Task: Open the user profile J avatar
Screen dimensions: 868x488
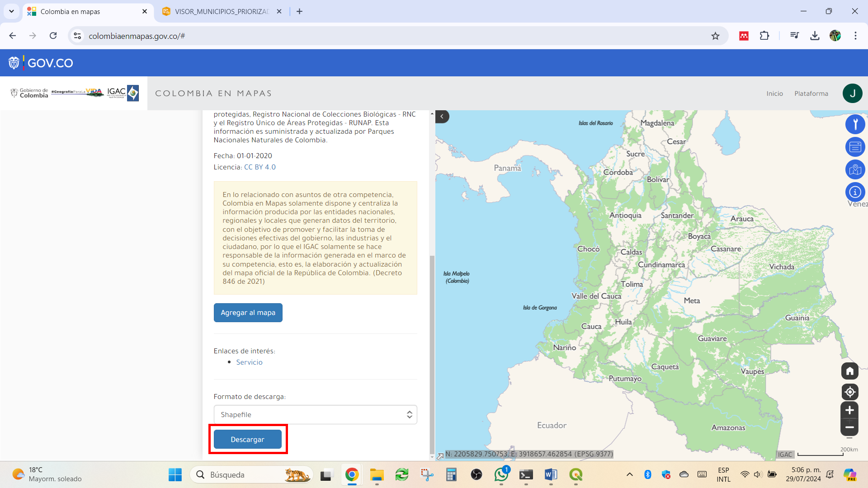Action: coord(852,94)
